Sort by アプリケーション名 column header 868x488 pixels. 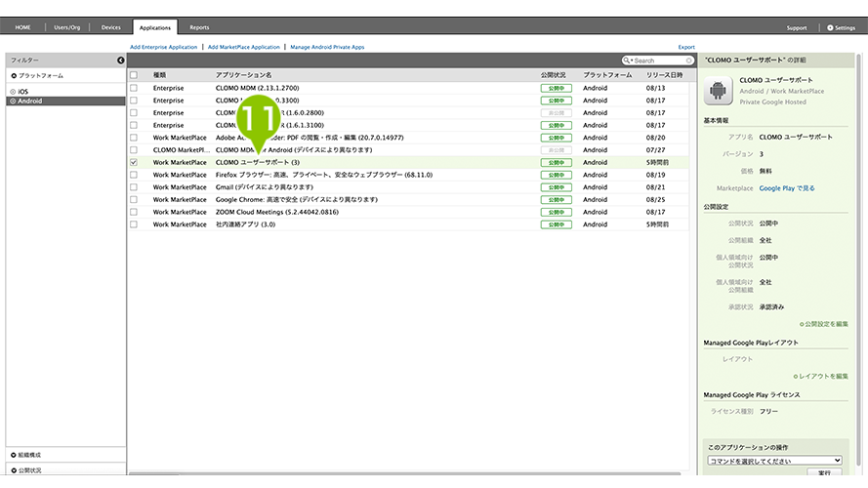tap(243, 75)
